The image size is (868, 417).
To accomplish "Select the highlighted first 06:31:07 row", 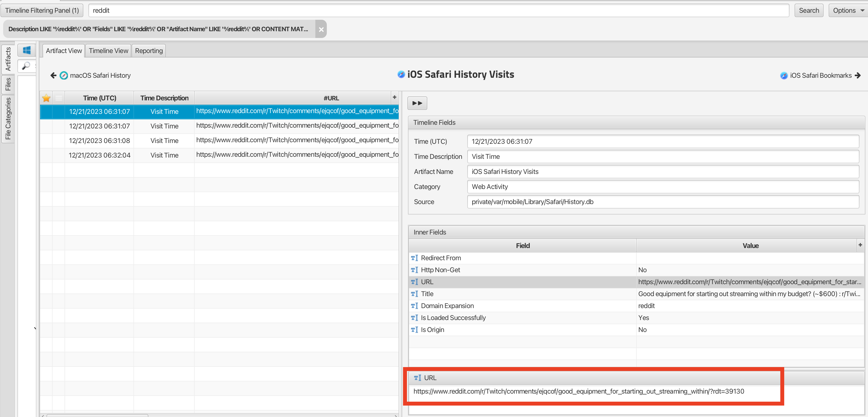I will [219, 112].
